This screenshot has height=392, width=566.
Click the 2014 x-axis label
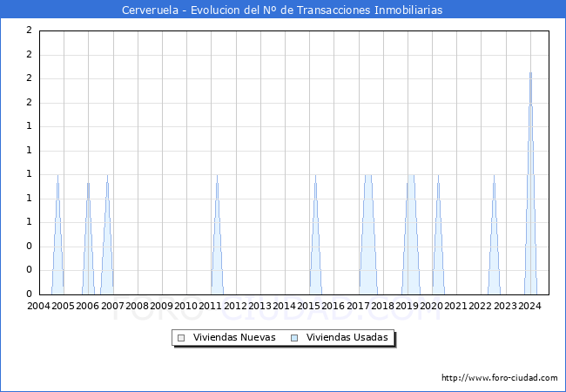pos(284,306)
